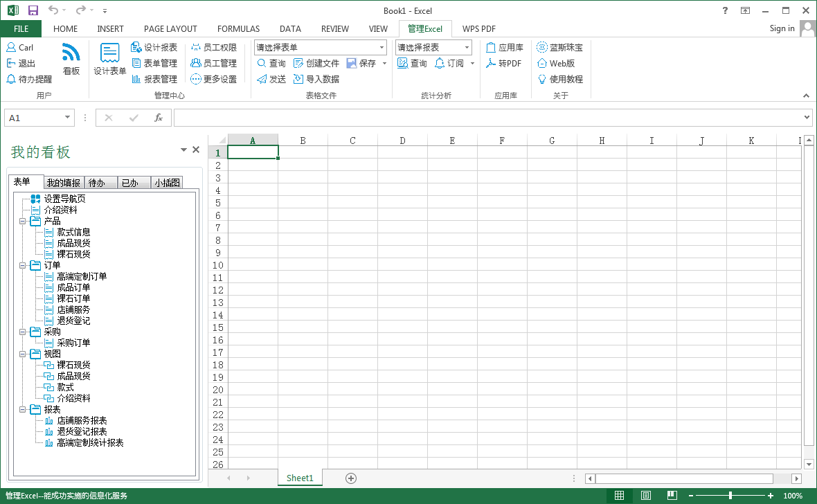Click the vertical scrollbar down arrow
Image resolution: width=817 pixels, height=504 pixels.
tap(809, 464)
